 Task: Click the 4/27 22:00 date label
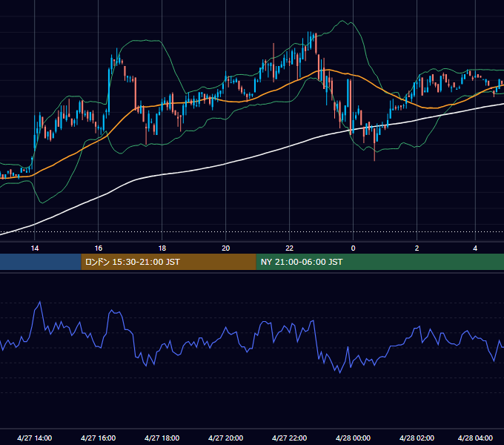289,438
